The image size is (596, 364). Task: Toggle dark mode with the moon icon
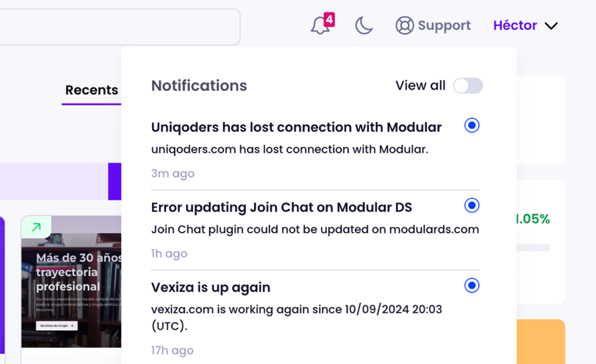pos(363,26)
